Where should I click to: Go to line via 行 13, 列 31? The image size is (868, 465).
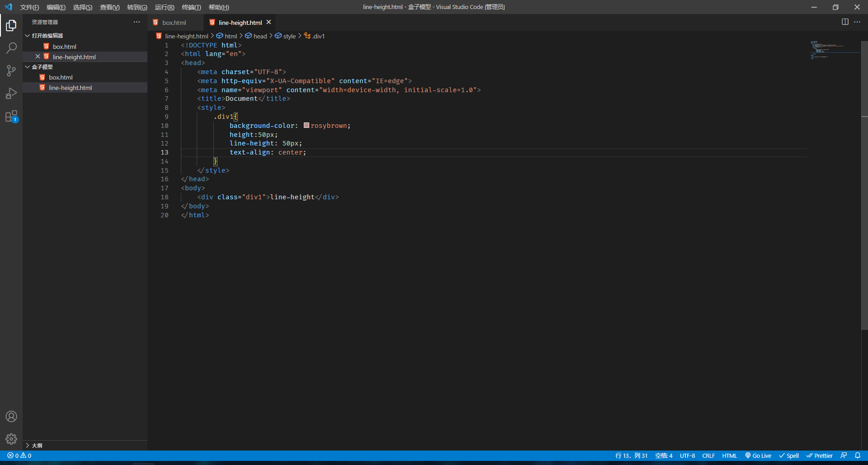click(632, 456)
